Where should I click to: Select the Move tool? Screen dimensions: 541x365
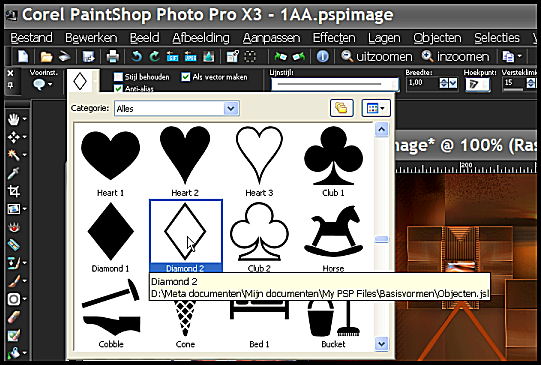[13, 137]
